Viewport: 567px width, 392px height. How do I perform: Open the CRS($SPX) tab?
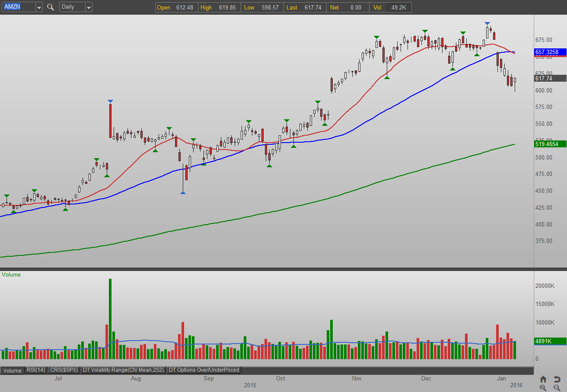point(64,370)
